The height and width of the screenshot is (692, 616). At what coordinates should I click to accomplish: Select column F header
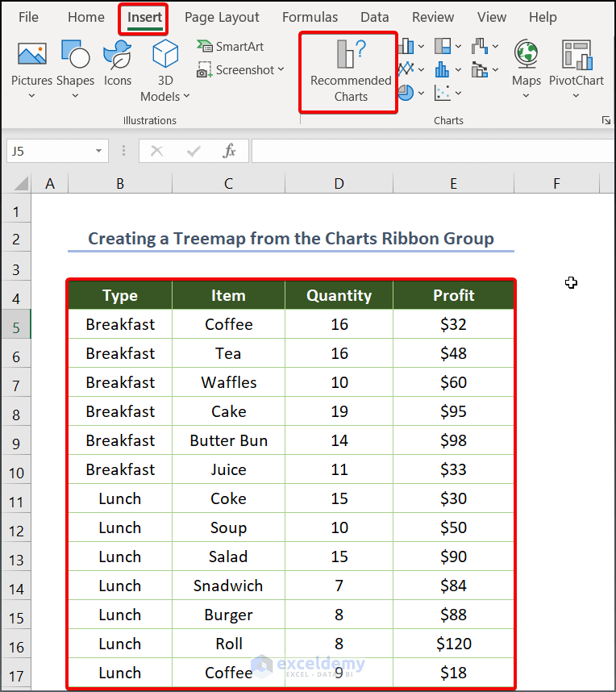tap(557, 183)
